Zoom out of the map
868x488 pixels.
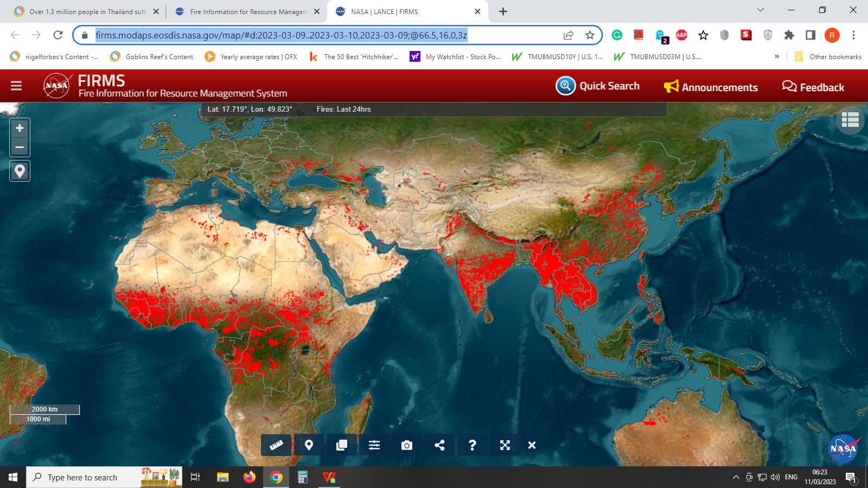20,147
